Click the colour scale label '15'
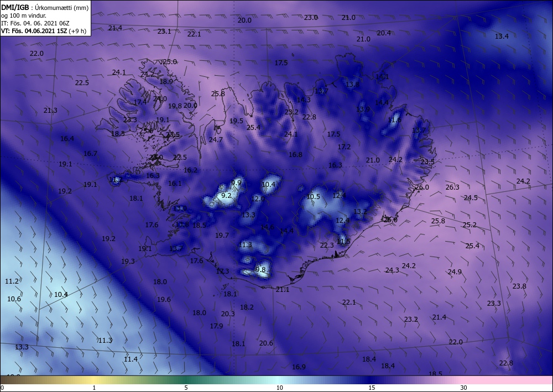The image size is (553, 392). click(372, 388)
